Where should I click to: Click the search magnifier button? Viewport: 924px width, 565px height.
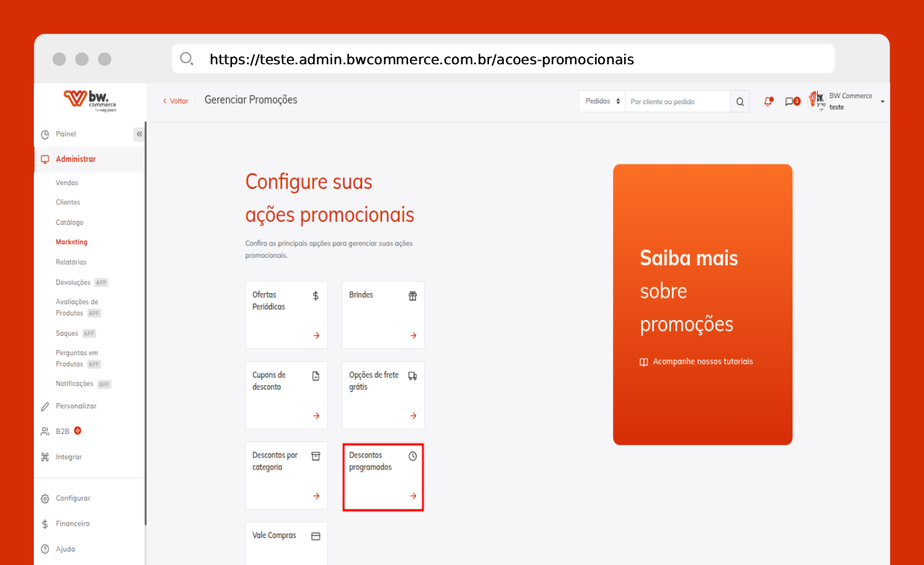click(x=740, y=101)
